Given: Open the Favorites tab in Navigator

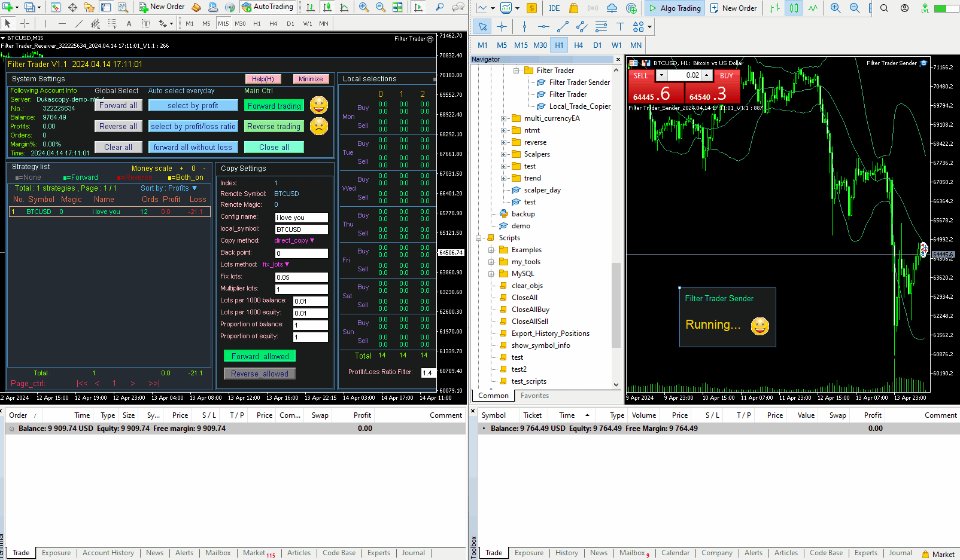Looking at the screenshot, I should pos(534,395).
